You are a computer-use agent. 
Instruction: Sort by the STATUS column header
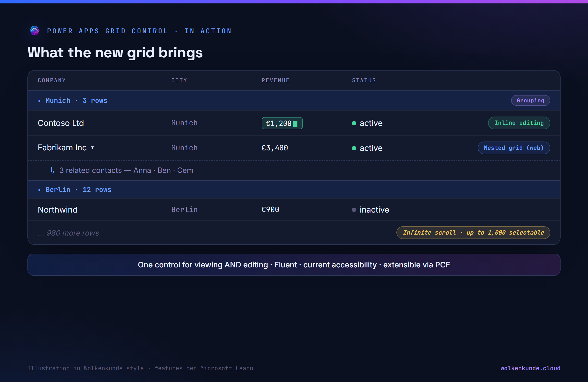(364, 80)
